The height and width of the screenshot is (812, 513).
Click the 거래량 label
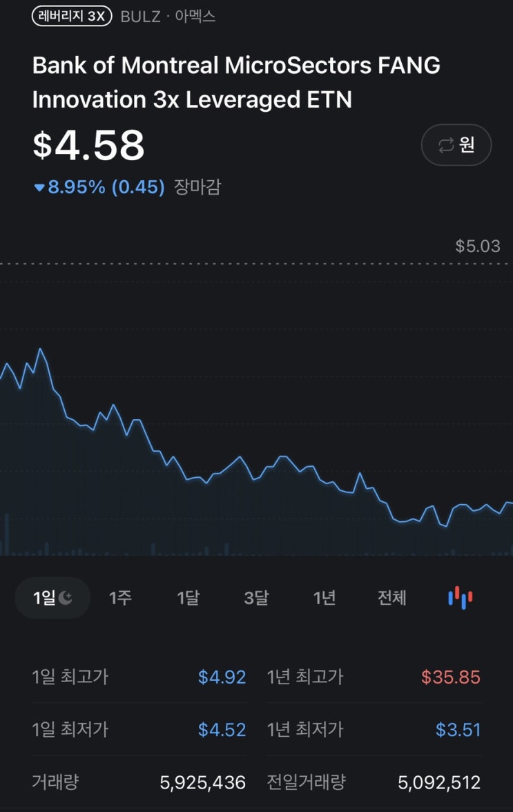[x=55, y=782]
